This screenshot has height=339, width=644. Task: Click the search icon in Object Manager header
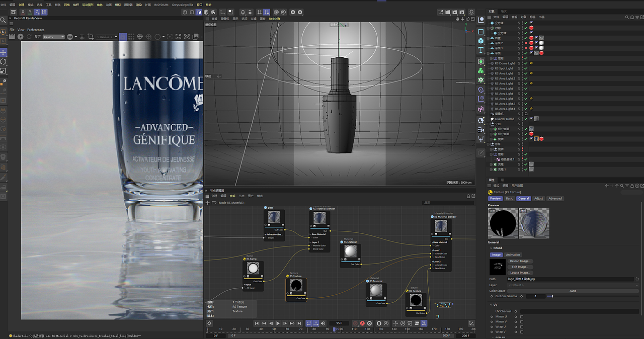(627, 17)
